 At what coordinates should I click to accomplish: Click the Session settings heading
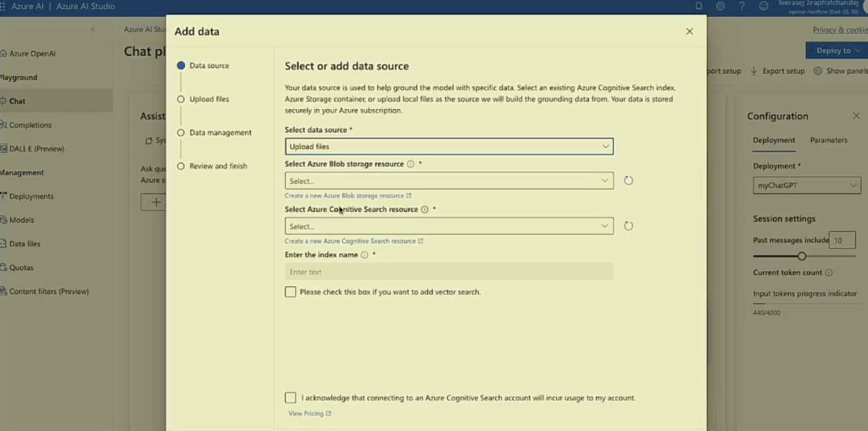point(784,218)
